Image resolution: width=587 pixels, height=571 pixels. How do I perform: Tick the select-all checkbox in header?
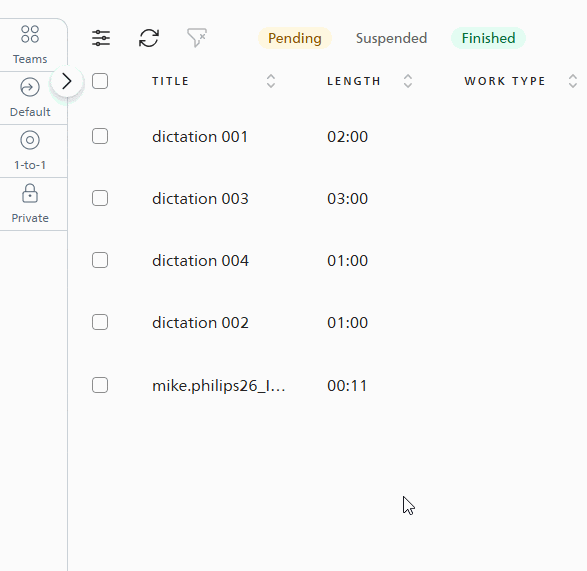coord(100,81)
